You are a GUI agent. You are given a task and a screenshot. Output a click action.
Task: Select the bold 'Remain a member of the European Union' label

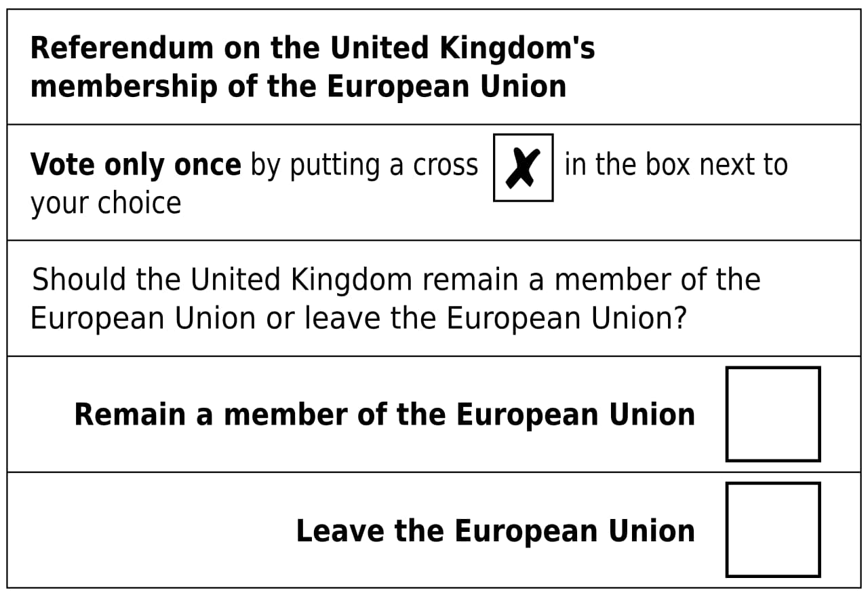point(384,415)
